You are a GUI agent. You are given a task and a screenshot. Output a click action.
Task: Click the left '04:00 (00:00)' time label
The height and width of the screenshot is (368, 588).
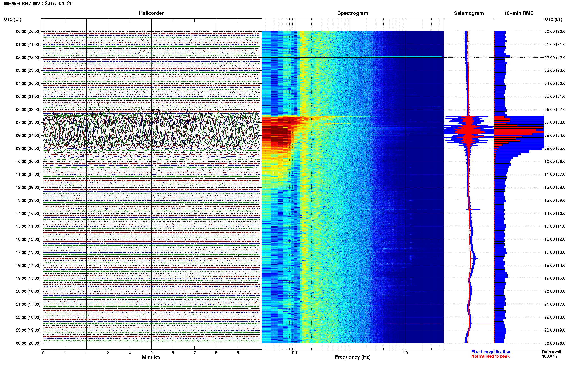pyautogui.click(x=28, y=83)
